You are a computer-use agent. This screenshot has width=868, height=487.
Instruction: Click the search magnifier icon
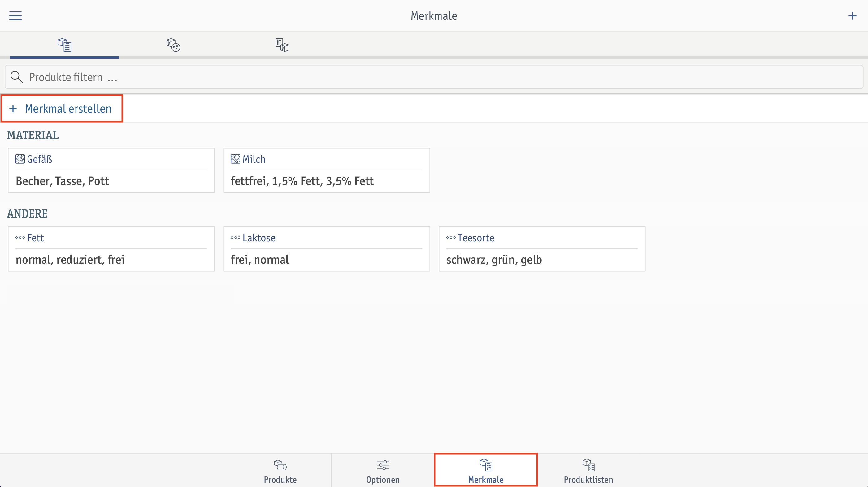[x=16, y=77]
